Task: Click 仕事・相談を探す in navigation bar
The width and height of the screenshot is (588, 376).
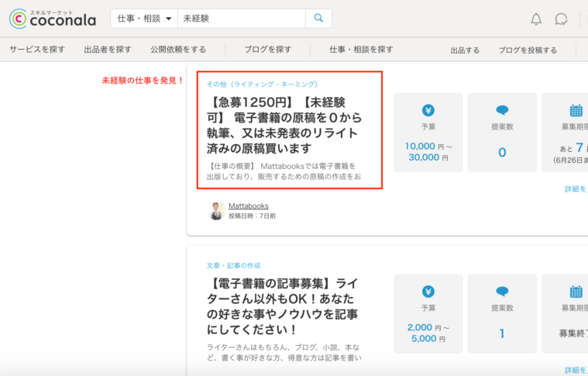Action: [x=361, y=50]
